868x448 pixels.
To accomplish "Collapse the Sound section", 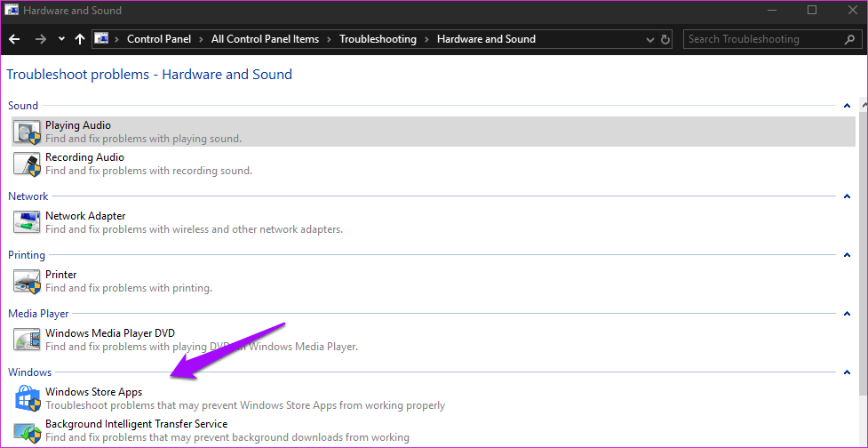I will (x=847, y=105).
